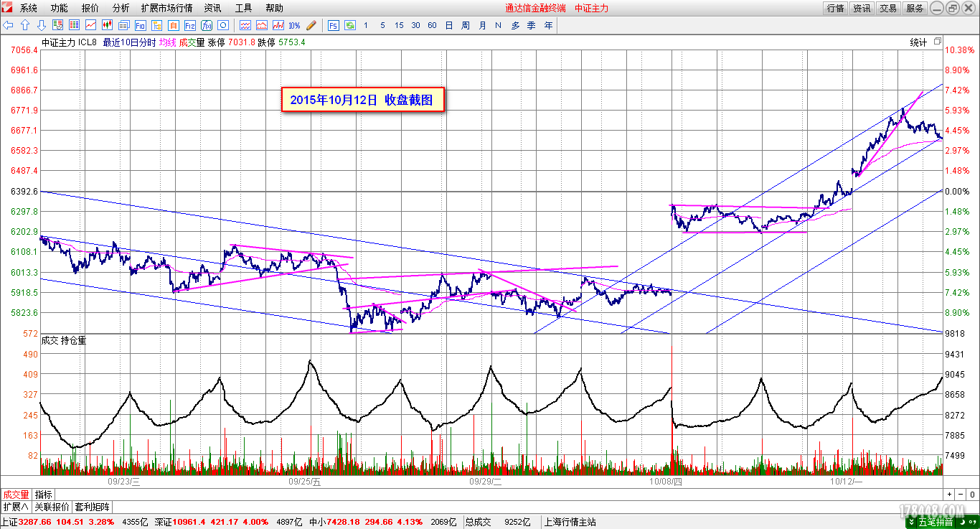Open the 帮助 menu
This screenshot has height=529, width=980.
[x=274, y=8]
